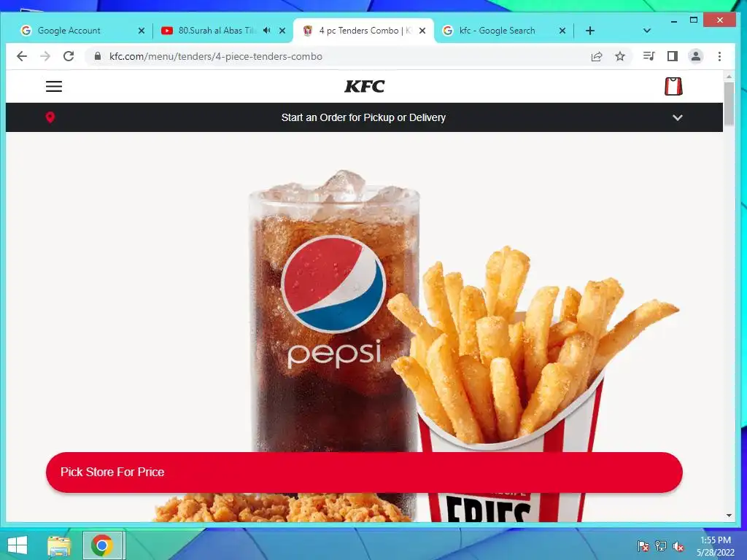
Task: Click the muted volume tray icon
Action: coord(678,546)
